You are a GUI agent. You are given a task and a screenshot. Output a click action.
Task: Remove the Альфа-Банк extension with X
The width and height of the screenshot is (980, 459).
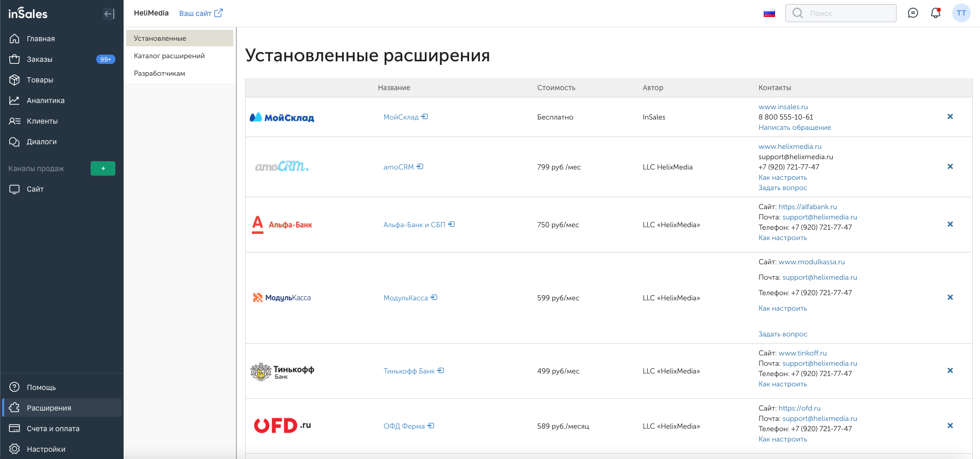(x=950, y=225)
